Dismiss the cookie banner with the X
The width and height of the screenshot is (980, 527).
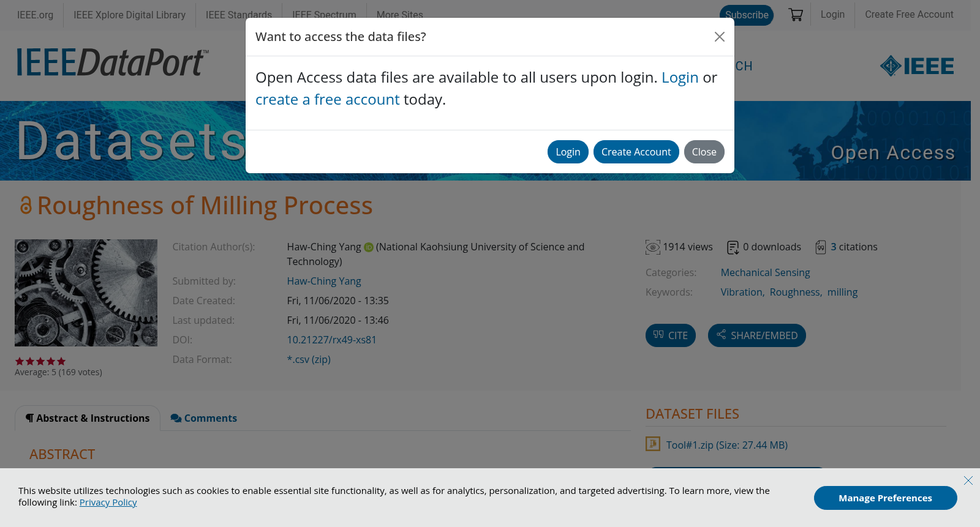[x=968, y=480]
